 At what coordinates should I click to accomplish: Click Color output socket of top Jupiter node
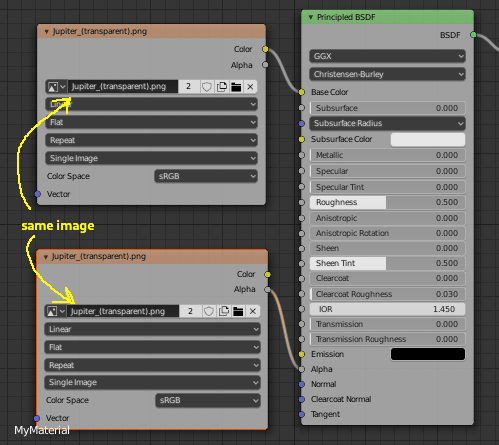[x=265, y=49]
